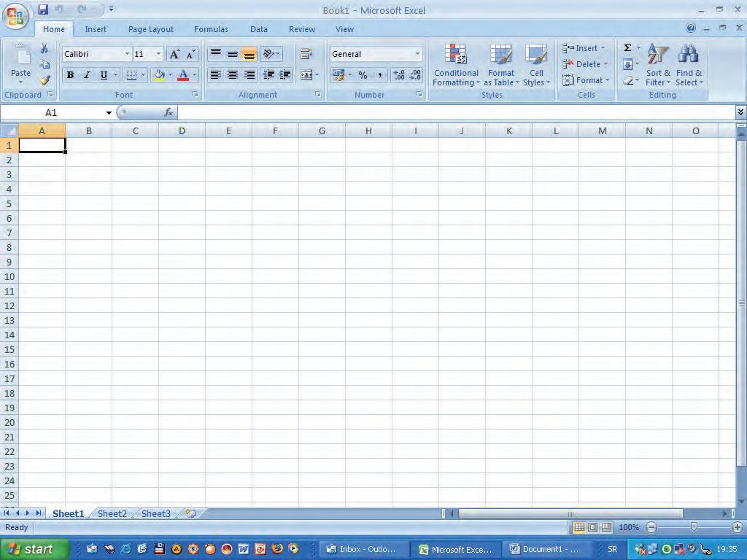Decrease font size with Shrink Font
747x560 pixels.
point(190,54)
